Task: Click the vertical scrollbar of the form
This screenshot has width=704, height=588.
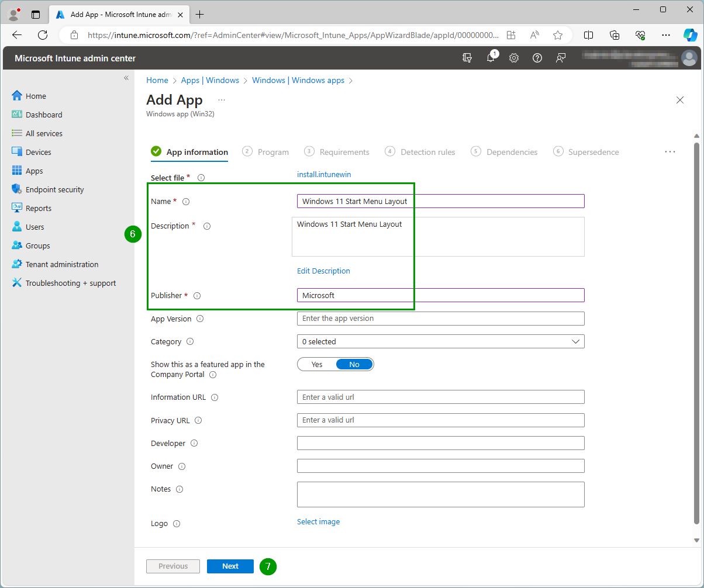Action: point(696,333)
